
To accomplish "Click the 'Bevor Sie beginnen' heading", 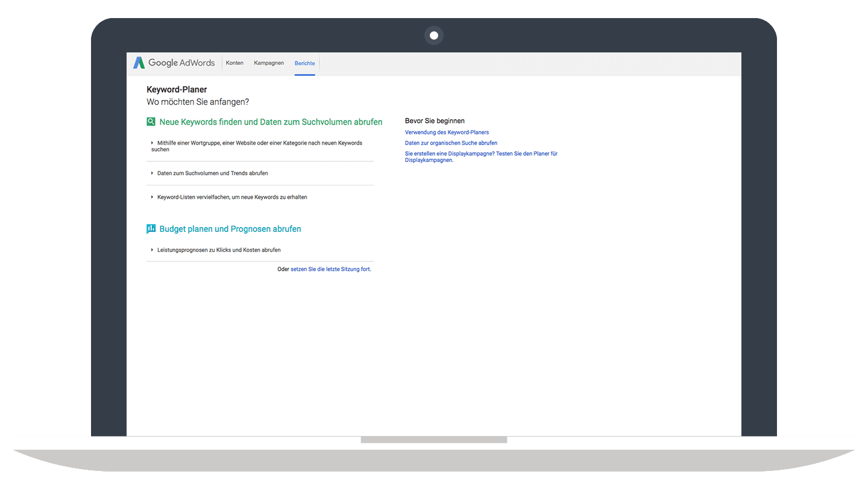I will [435, 121].
